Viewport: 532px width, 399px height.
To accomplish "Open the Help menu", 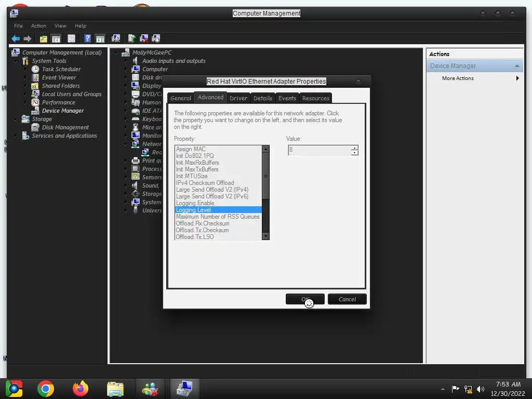I will (x=81, y=26).
